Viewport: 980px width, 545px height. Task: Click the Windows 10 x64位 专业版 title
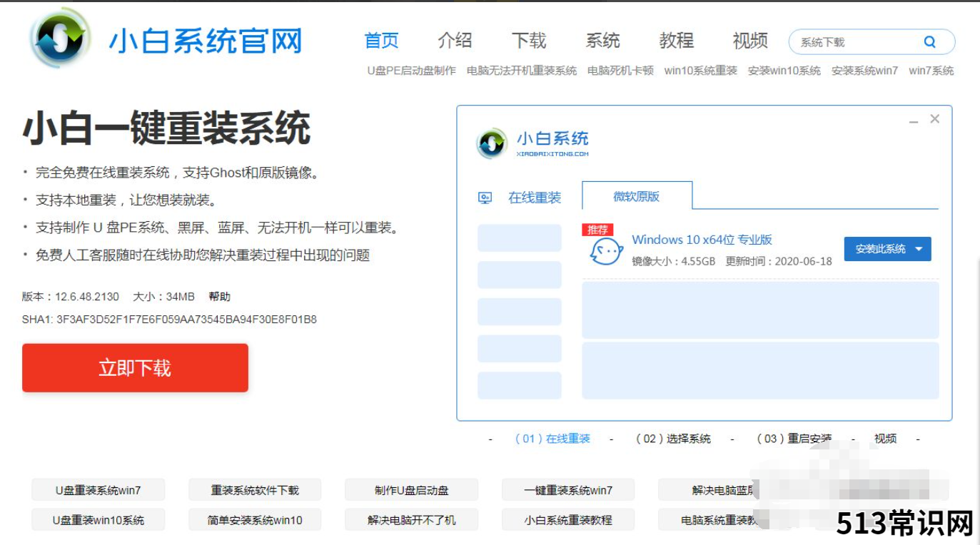point(702,240)
